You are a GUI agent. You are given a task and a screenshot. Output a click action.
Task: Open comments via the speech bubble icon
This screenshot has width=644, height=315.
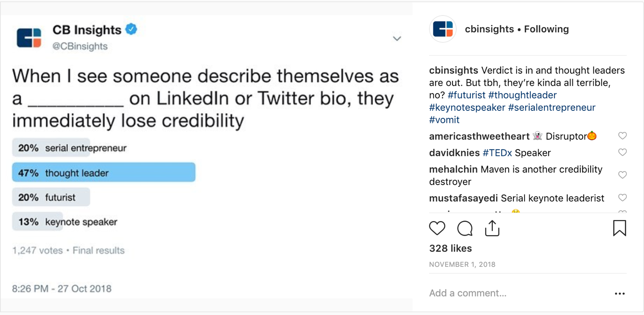tap(465, 229)
